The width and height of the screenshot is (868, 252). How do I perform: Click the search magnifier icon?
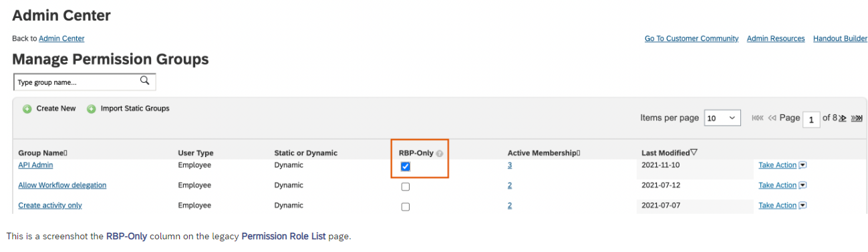(144, 82)
